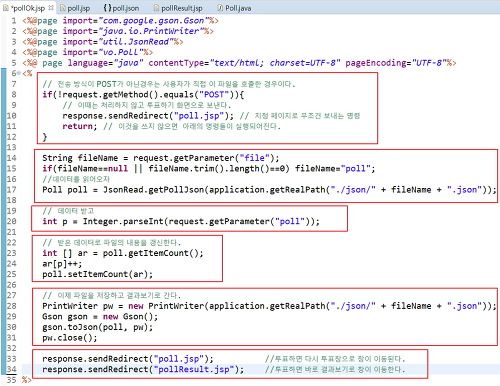The image size is (500, 386).
Task: Click line number 35 in the gutter
Action: pyautogui.click(x=11, y=380)
